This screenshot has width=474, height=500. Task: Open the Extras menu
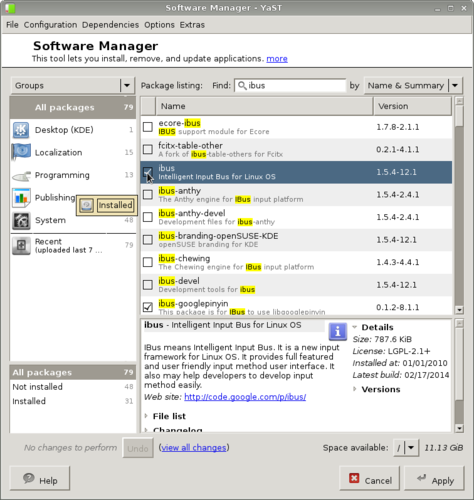(192, 25)
